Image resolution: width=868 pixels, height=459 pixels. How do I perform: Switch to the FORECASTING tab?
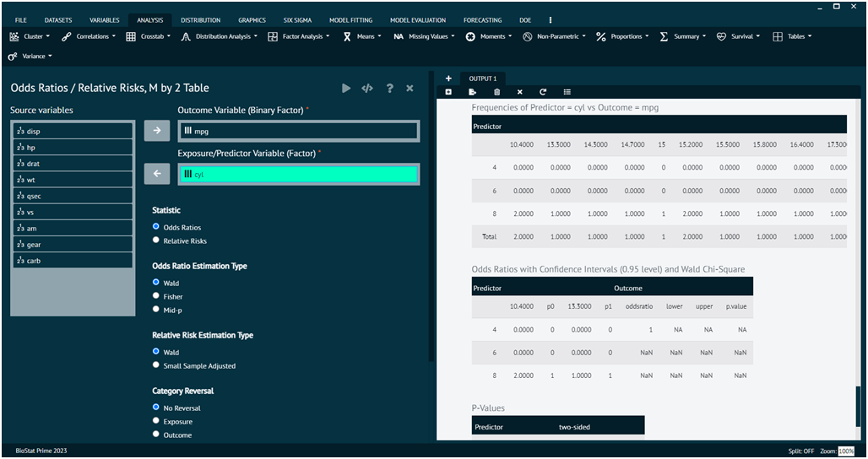pos(483,20)
